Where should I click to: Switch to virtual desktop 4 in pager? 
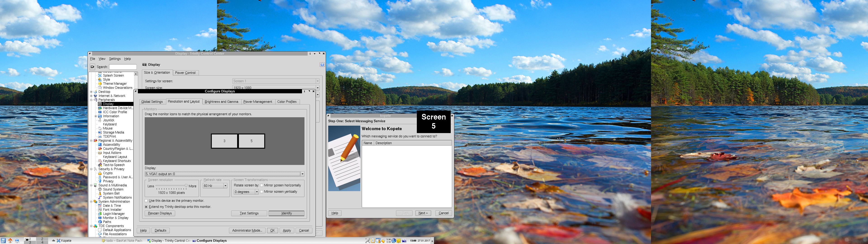pos(42,242)
